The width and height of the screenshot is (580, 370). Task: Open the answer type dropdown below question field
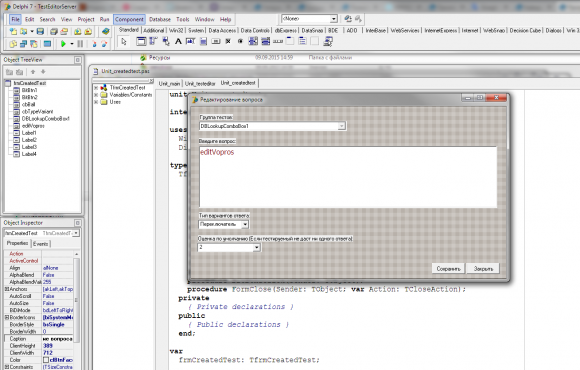click(245, 224)
